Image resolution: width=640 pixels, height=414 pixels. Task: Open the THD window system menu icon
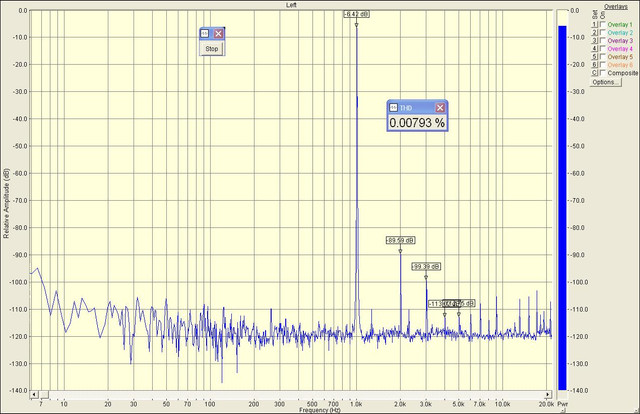point(393,107)
